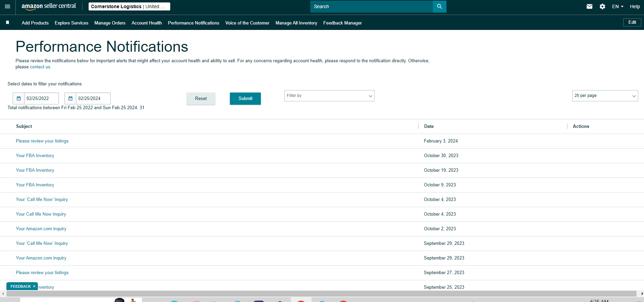Open Voice of the Customer

pos(247,23)
